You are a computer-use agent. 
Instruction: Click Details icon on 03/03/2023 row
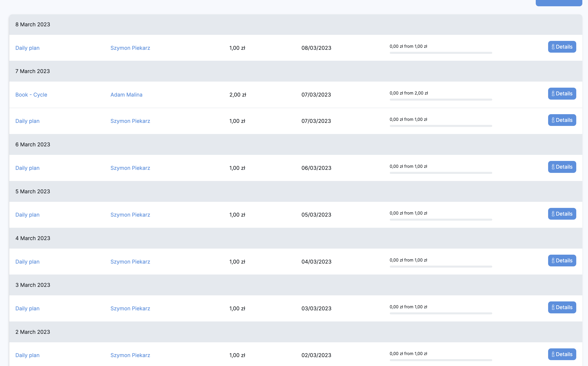(x=553, y=307)
